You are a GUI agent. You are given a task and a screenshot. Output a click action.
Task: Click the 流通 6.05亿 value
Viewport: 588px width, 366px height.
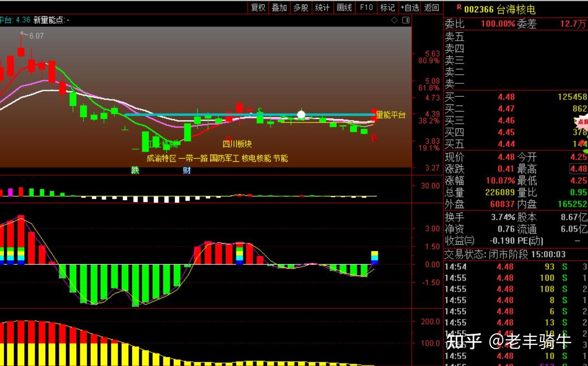pos(574,229)
